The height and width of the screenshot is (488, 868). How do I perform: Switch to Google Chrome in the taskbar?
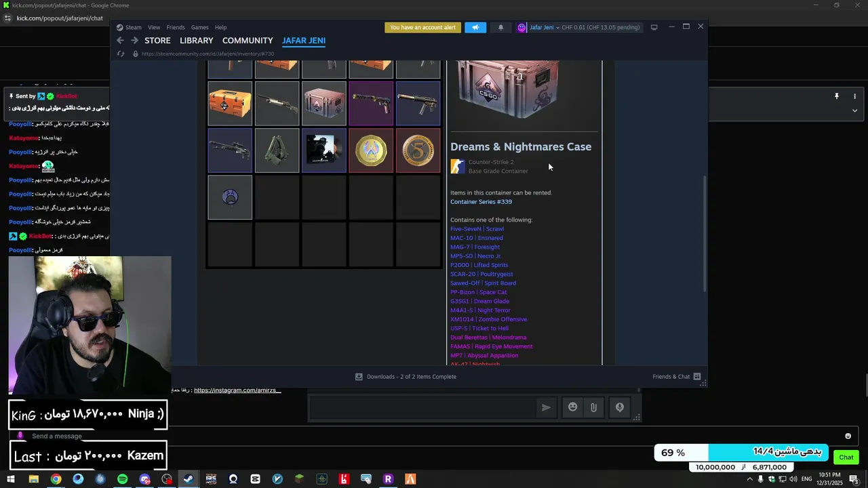(56, 479)
